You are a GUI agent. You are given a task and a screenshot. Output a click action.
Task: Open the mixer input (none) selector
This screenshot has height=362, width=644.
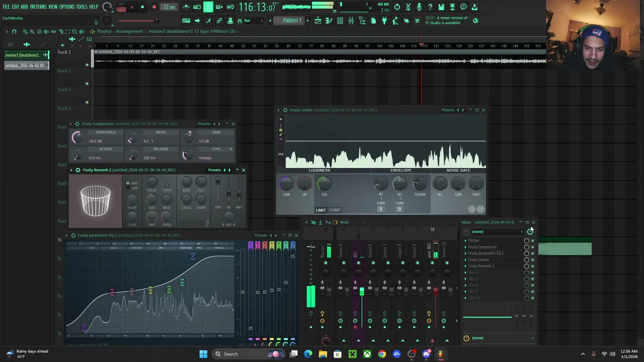click(x=497, y=232)
